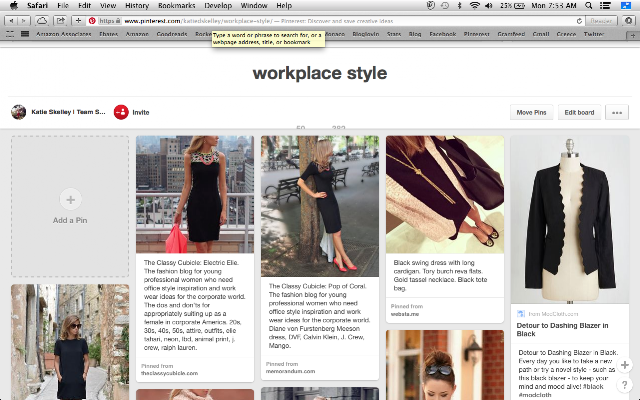This screenshot has width=640, height=400.
Task: Click the plus circle in Add a Pin
Action: pos(70,200)
